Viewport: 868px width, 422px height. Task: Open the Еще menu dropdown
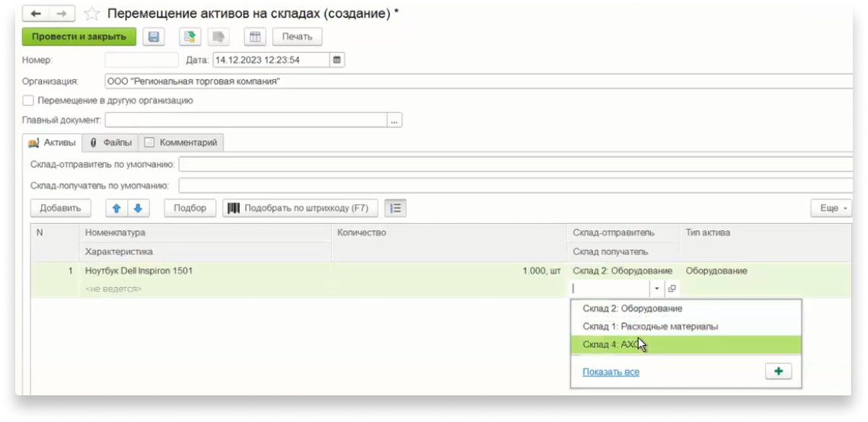coord(831,208)
